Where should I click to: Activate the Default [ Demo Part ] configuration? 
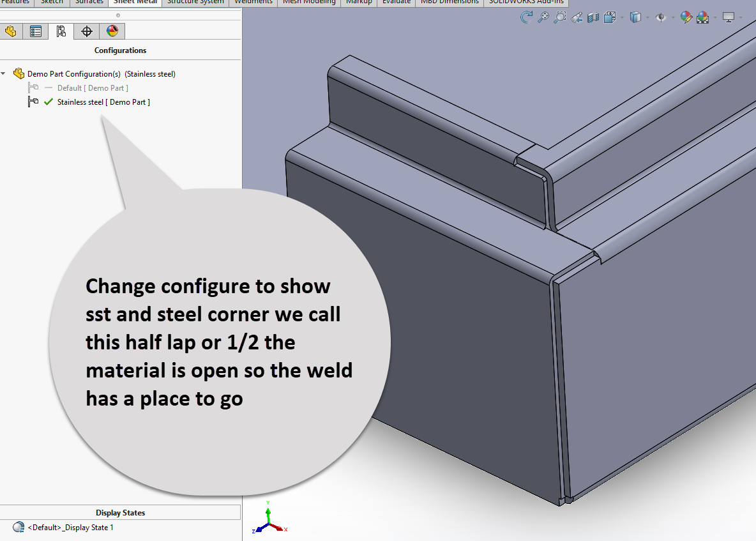point(92,88)
